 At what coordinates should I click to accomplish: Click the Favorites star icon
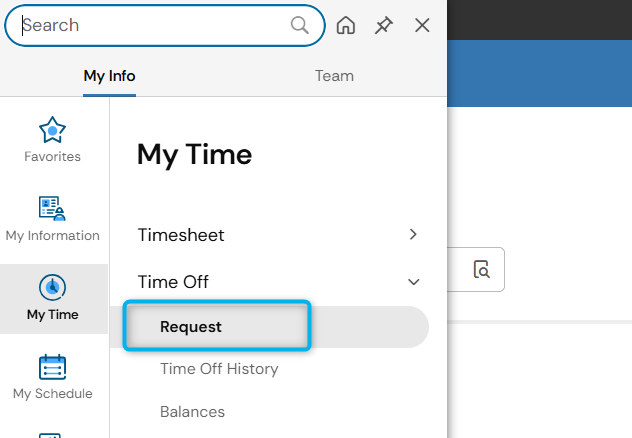click(x=52, y=130)
